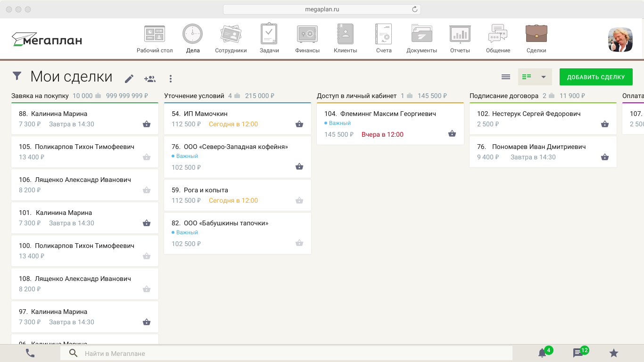The height and width of the screenshot is (362, 644).
Task: Open the Финансы section in top navigation
Action: [x=307, y=38]
